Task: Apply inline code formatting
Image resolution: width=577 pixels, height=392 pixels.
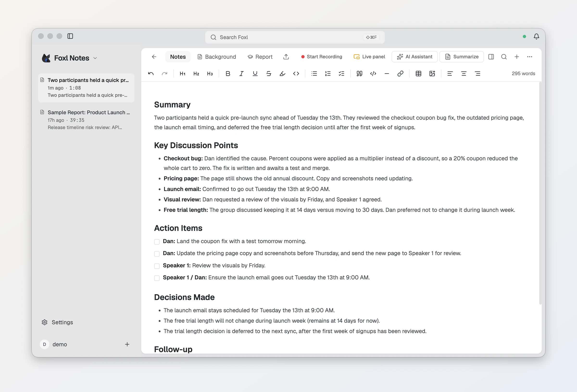Action: (296, 74)
